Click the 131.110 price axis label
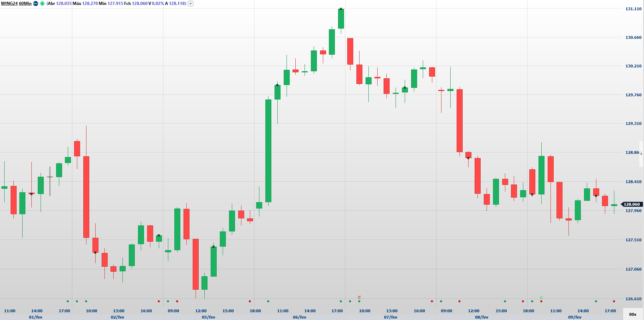 [633, 9]
